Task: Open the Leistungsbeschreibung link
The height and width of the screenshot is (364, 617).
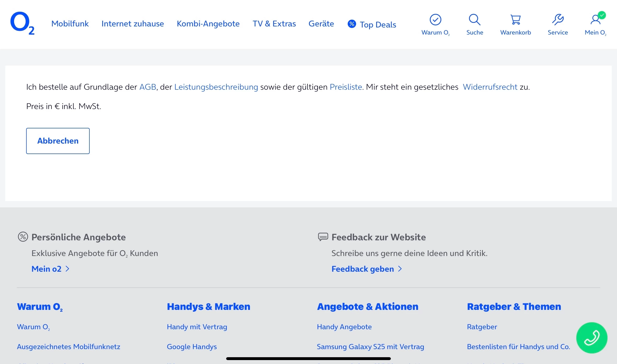Action: coord(216,87)
